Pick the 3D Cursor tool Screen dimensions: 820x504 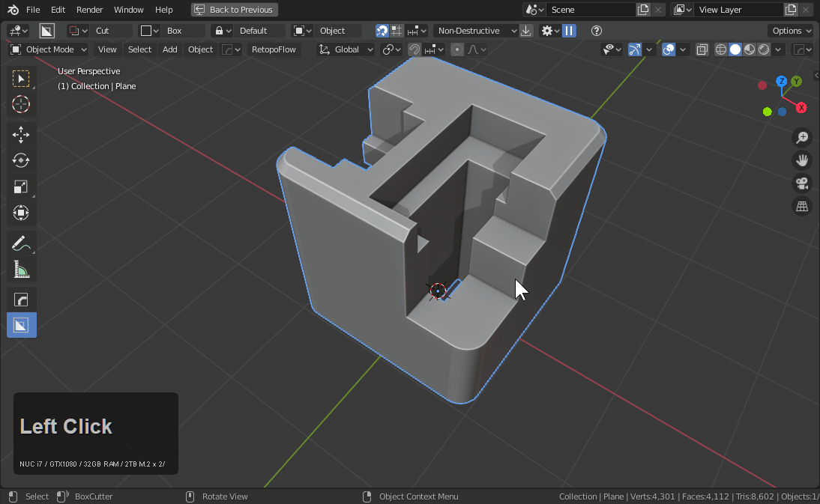click(21, 104)
